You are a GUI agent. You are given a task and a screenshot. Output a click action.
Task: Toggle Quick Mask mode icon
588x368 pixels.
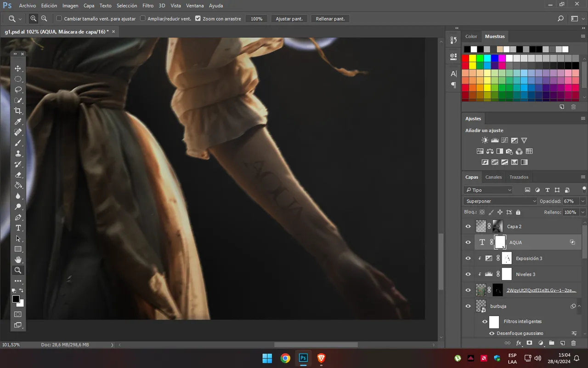18,314
